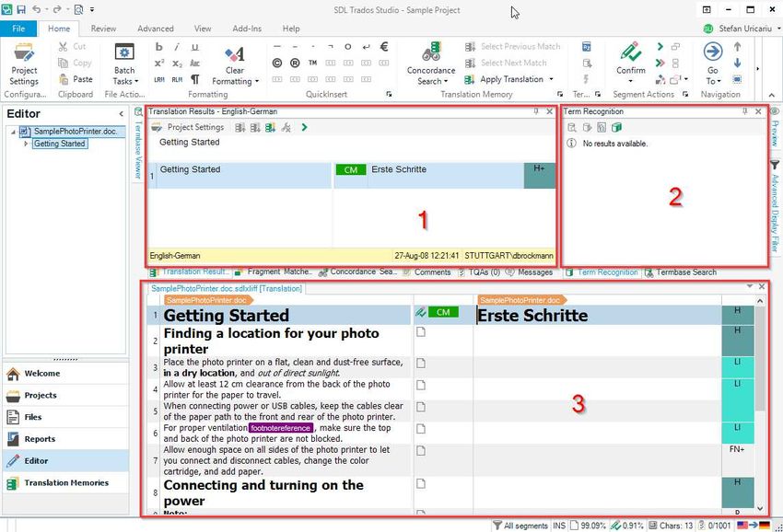Click the editor vertical scrollbar thumb
This screenshot has width=783, height=532.
tap(760, 358)
